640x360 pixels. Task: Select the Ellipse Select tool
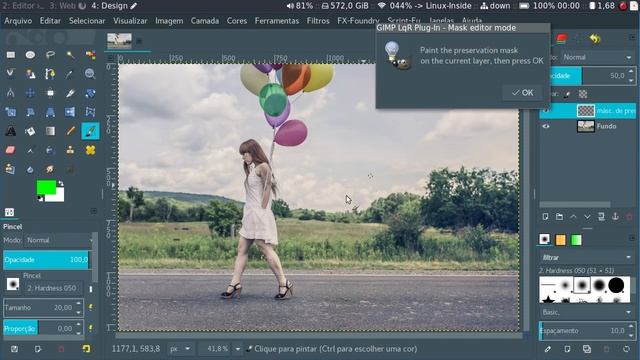tap(30, 55)
